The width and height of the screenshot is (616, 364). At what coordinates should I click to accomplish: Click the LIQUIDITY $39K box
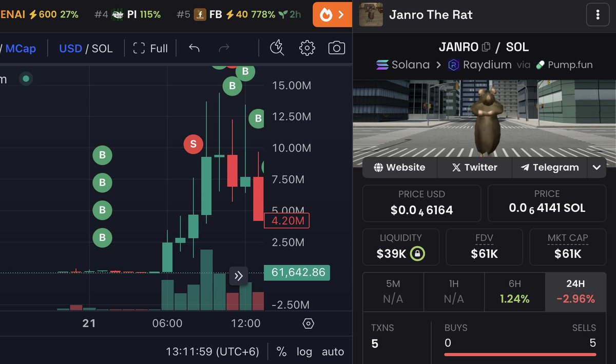click(401, 247)
